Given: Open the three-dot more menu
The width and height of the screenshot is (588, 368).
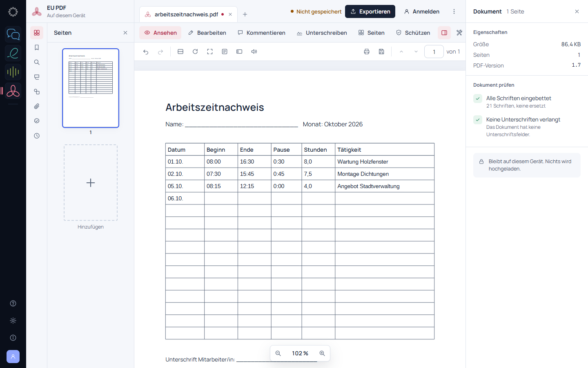Looking at the screenshot, I should (x=454, y=11).
